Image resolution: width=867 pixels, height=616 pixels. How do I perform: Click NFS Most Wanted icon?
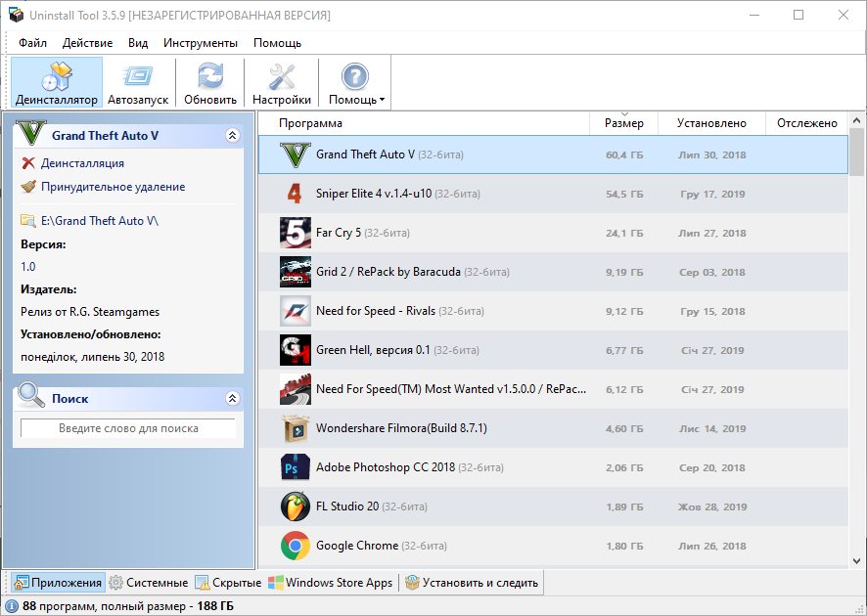point(296,389)
